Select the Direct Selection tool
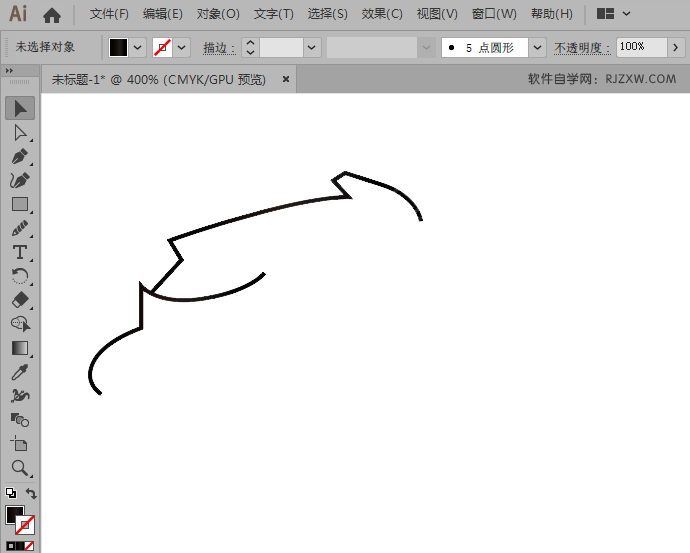The width and height of the screenshot is (690, 553). click(20, 132)
